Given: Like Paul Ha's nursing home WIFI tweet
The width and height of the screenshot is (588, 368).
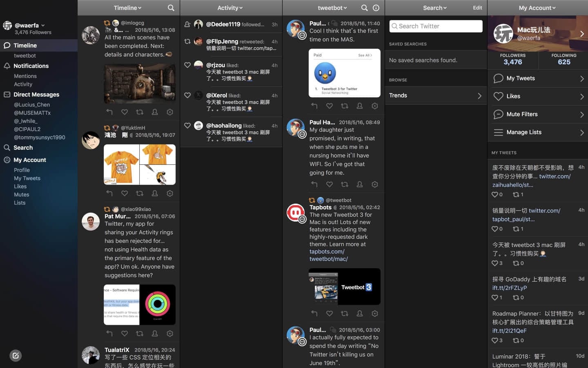Looking at the screenshot, I should 330,184.
